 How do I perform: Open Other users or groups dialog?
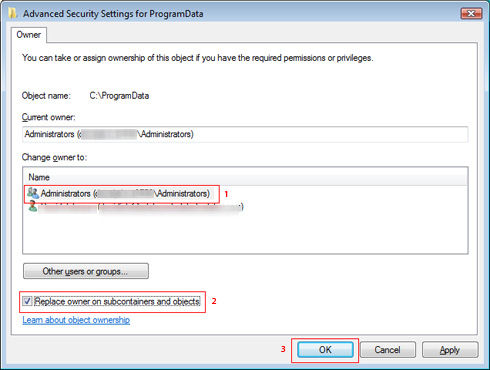click(86, 271)
